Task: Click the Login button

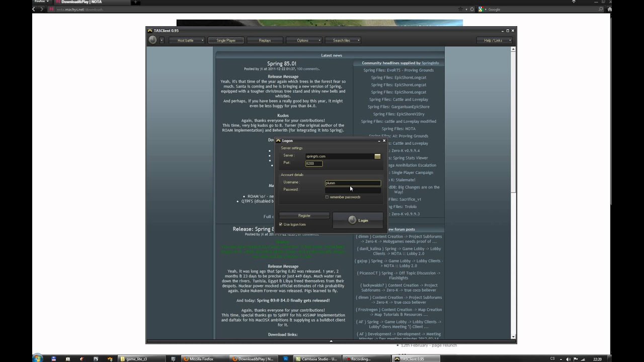Action: [358, 220]
